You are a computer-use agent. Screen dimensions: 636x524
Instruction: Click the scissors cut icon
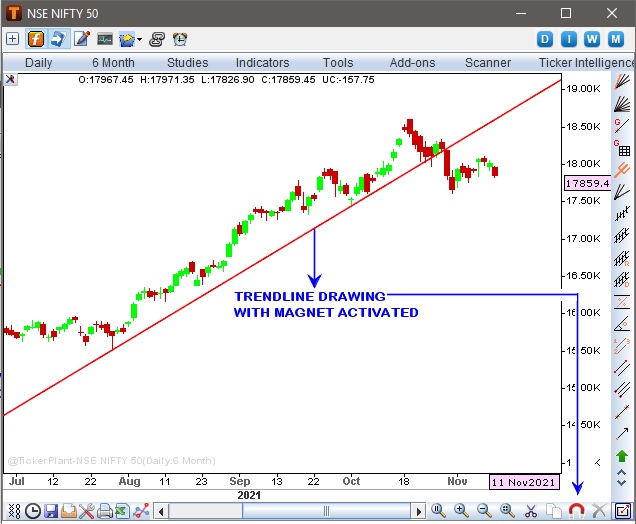click(x=531, y=511)
